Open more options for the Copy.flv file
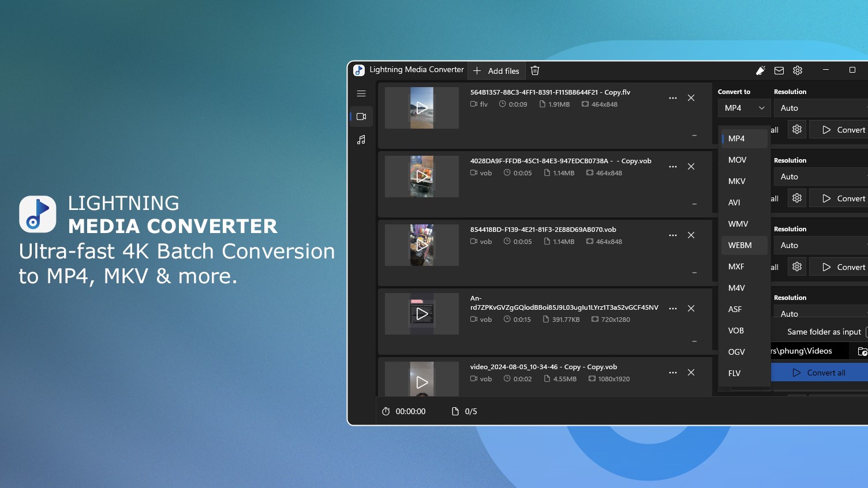The height and width of the screenshot is (488, 868). point(673,98)
